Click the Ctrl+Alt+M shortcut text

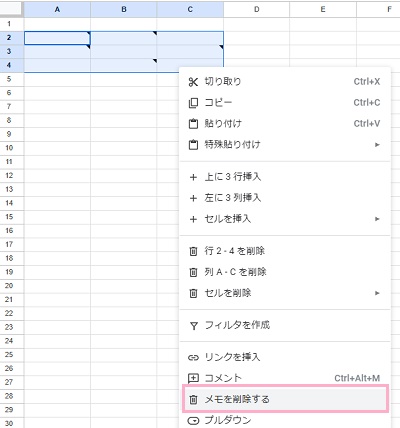357,378
